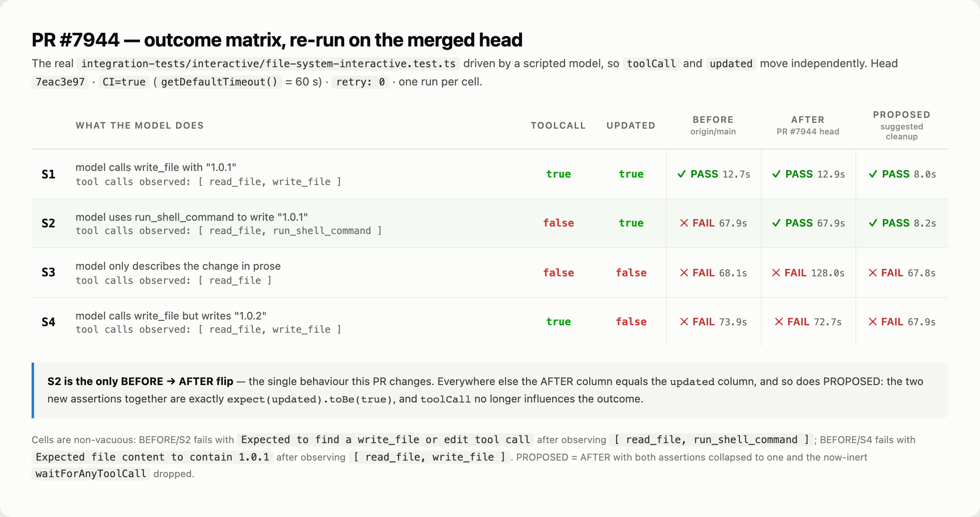980x517 pixels.
Task: Click the PR #7944 outcome matrix title
Action: pyautogui.click(x=277, y=40)
